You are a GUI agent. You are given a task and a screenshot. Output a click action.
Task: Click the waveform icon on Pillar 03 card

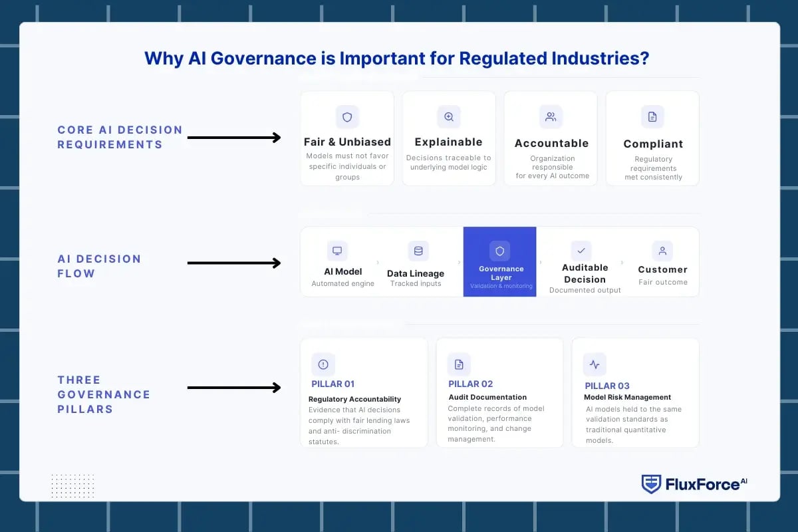(x=594, y=364)
